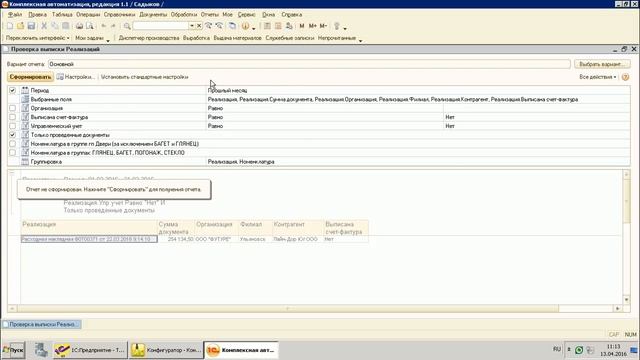Enable Номенклатура в группе по Двери checkbox
640x360 pixels.
(12, 144)
